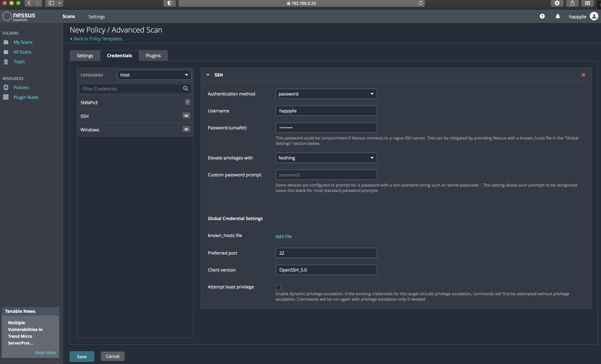The width and height of the screenshot is (601, 364).
Task: Click the Tenable News headline text
Action: point(25,333)
